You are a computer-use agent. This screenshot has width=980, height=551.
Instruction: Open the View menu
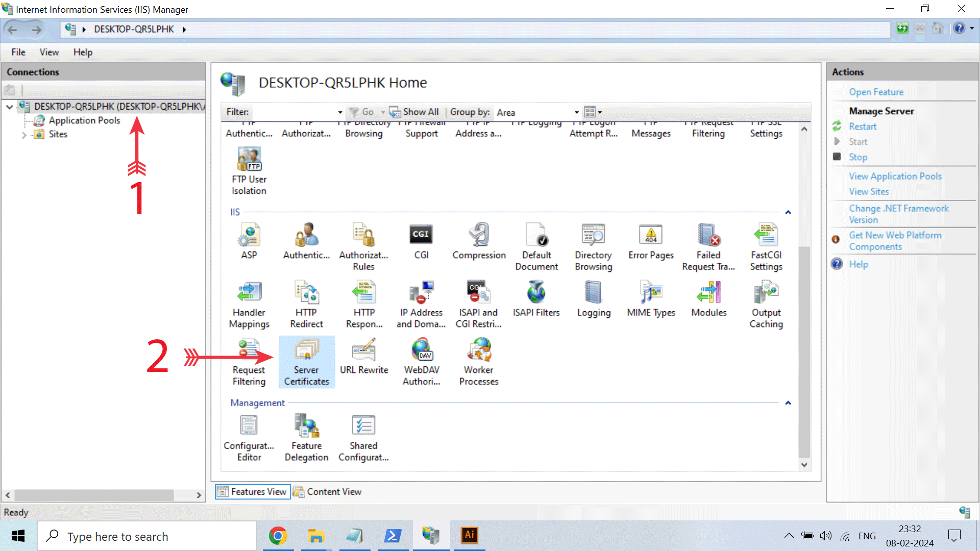tap(49, 52)
